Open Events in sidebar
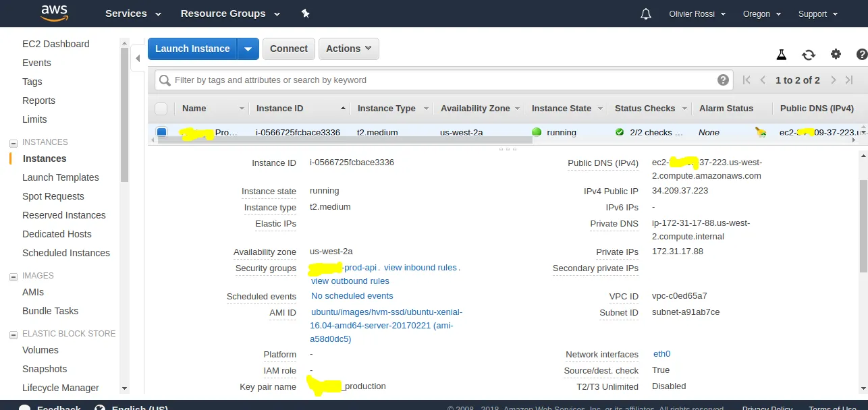This screenshot has width=868, height=410. [x=36, y=63]
